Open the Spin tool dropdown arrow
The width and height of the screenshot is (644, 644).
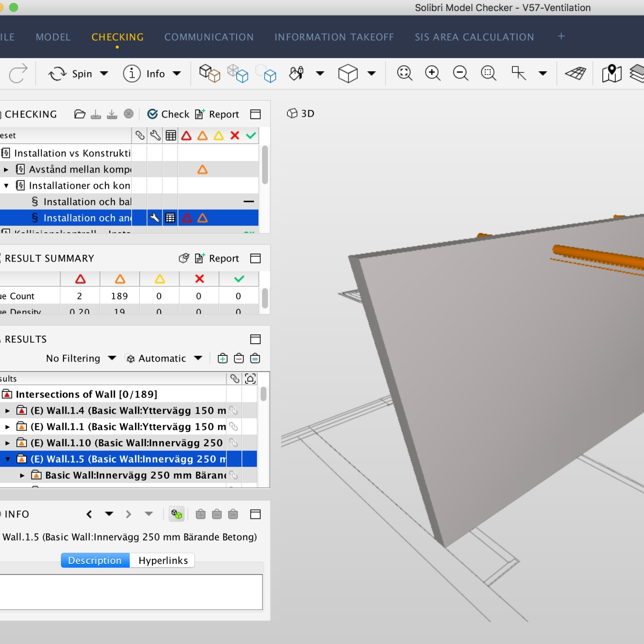pos(104,74)
